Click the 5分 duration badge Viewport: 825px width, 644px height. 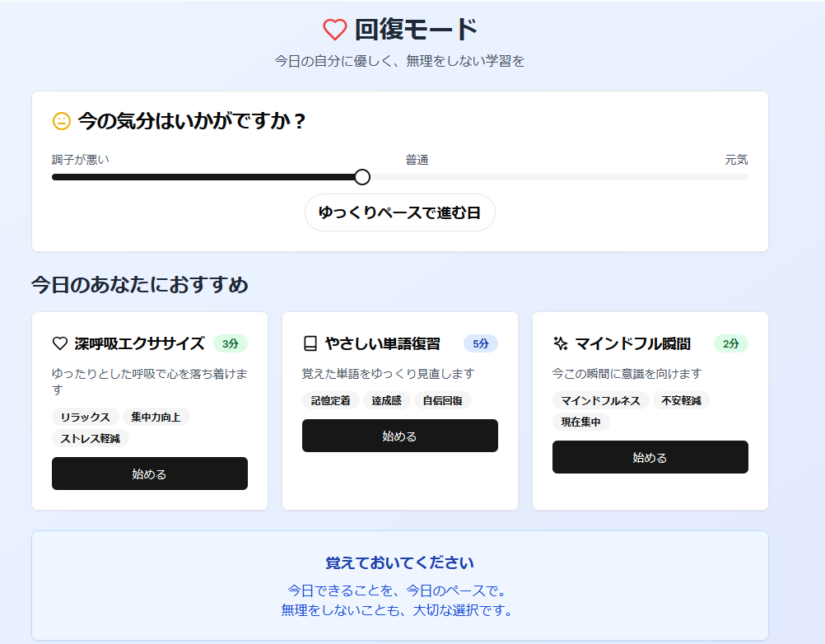tap(480, 343)
